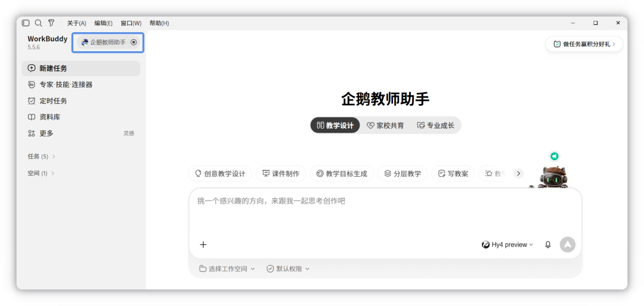Choose the 创意教学设计 suggestion chip
Image resolution: width=644 pixels, height=306 pixels.
point(220,173)
